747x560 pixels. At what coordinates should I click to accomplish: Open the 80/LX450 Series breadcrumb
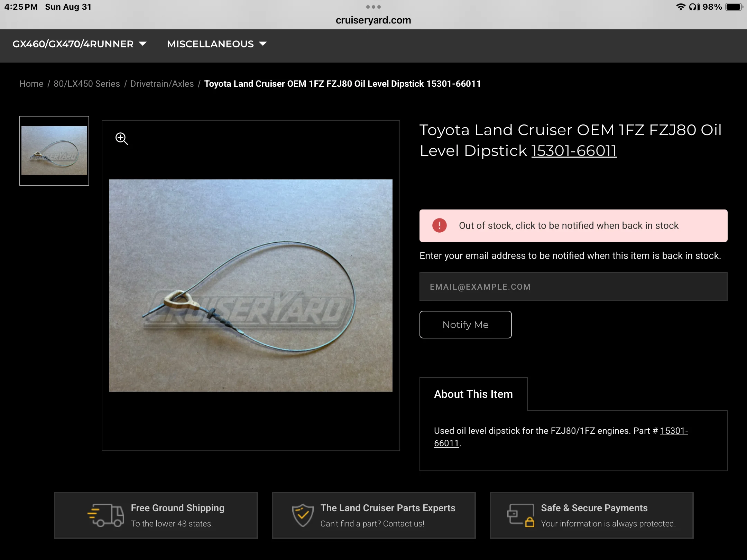86,84
